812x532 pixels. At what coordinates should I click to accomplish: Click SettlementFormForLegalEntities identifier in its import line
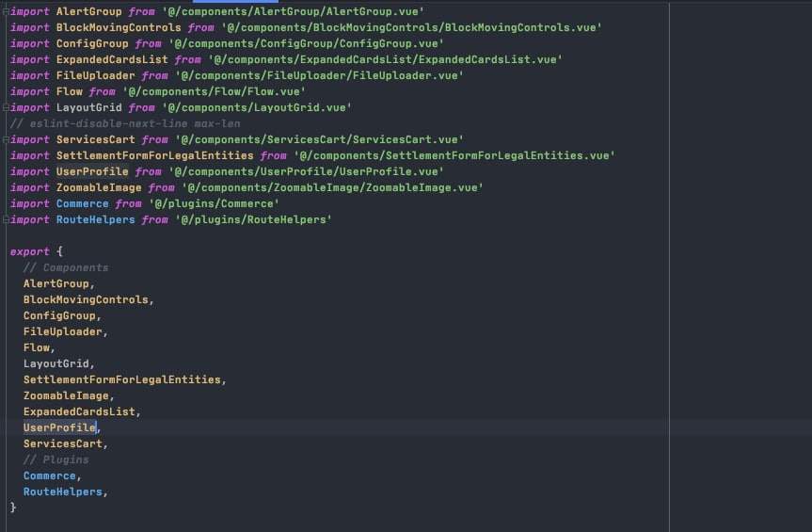[x=155, y=156]
